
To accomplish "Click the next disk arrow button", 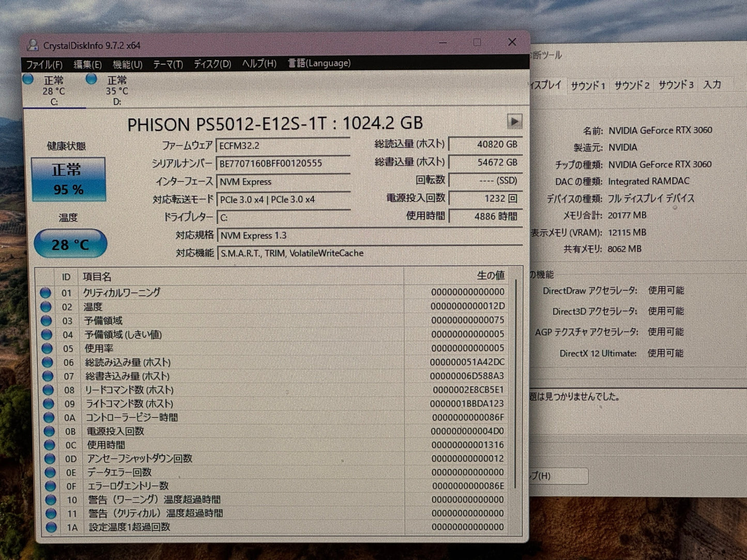I will [x=514, y=121].
